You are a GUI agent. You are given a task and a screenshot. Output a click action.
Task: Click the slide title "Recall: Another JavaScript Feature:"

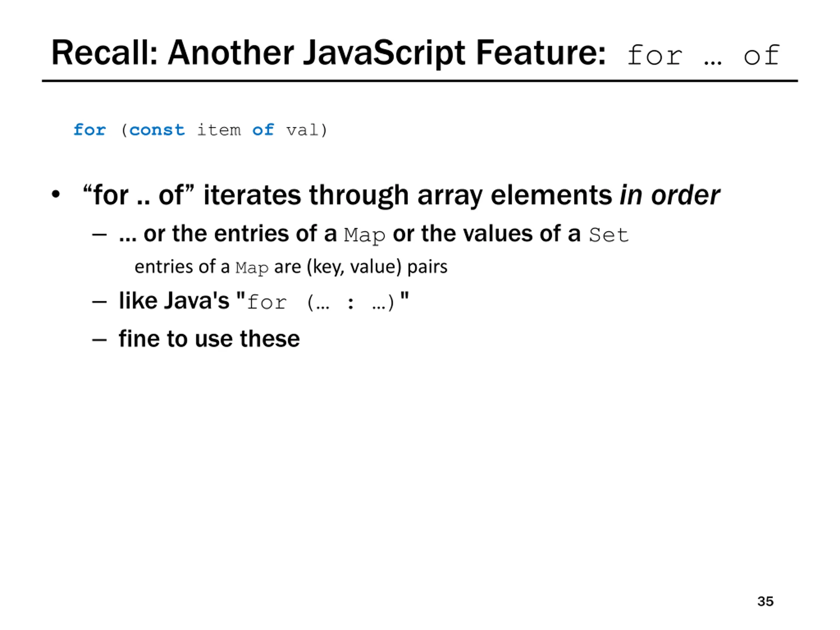point(328,53)
